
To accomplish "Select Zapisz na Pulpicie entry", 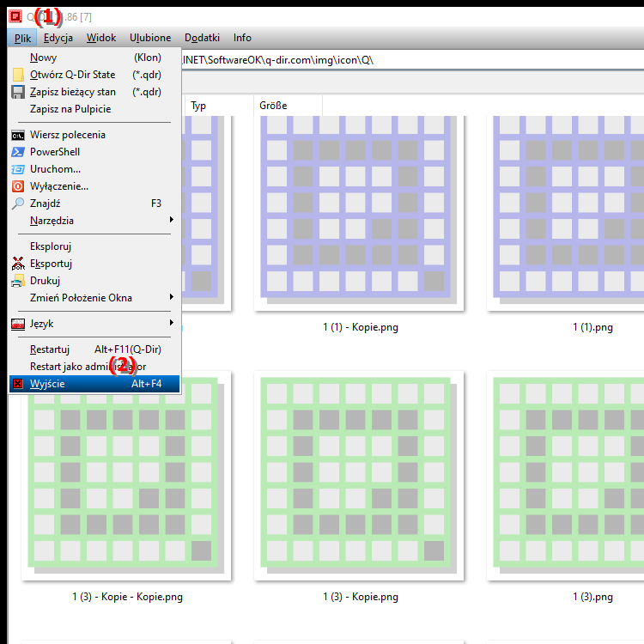I will [94, 109].
